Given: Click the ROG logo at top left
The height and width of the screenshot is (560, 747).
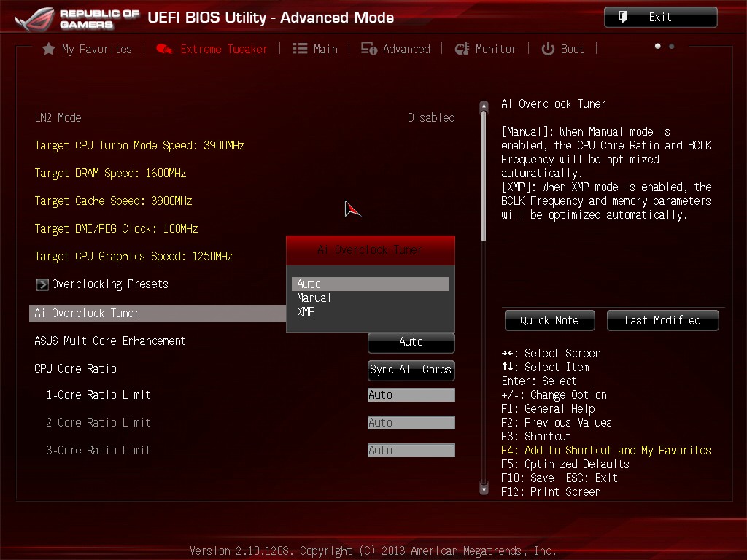Looking at the screenshot, I should pos(34,19).
